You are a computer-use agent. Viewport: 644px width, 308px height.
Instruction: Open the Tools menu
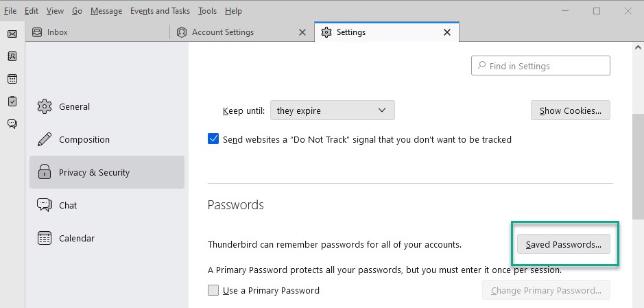[207, 11]
